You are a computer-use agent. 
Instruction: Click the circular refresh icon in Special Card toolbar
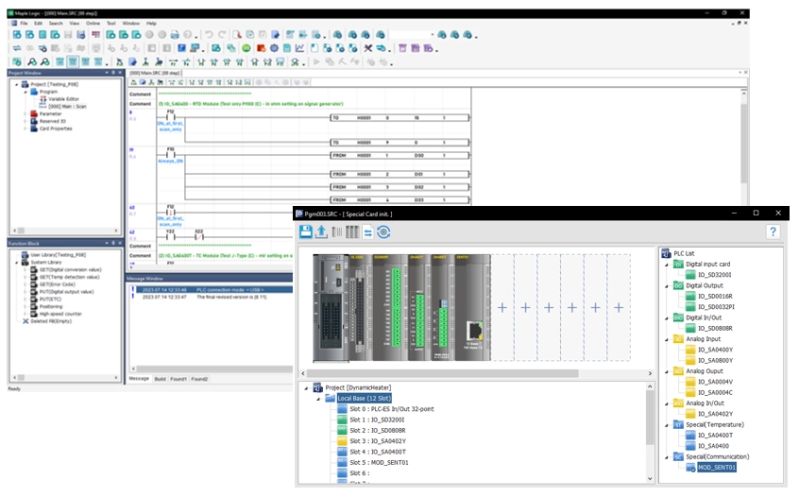coord(383,232)
